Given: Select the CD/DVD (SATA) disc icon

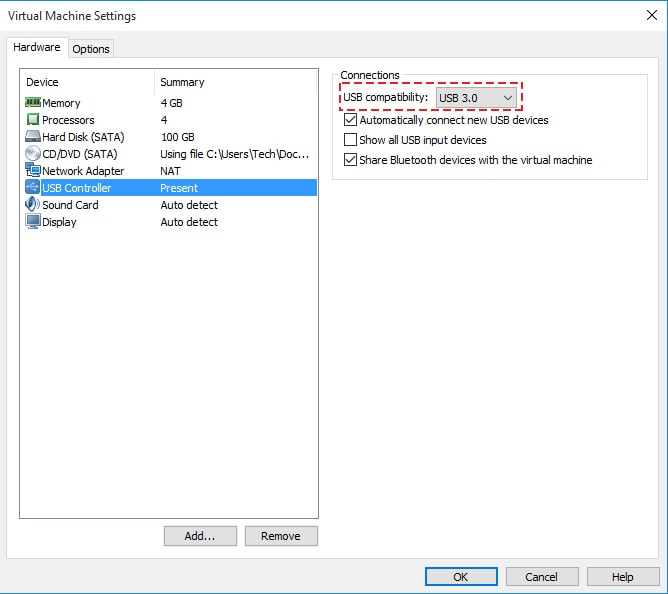Looking at the screenshot, I should click(32, 154).
